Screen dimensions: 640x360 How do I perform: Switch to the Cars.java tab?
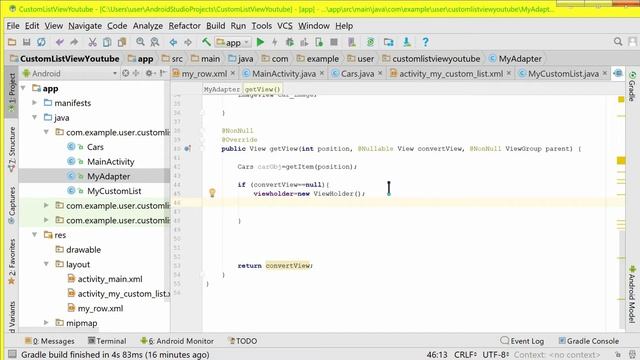pos(357,73)
